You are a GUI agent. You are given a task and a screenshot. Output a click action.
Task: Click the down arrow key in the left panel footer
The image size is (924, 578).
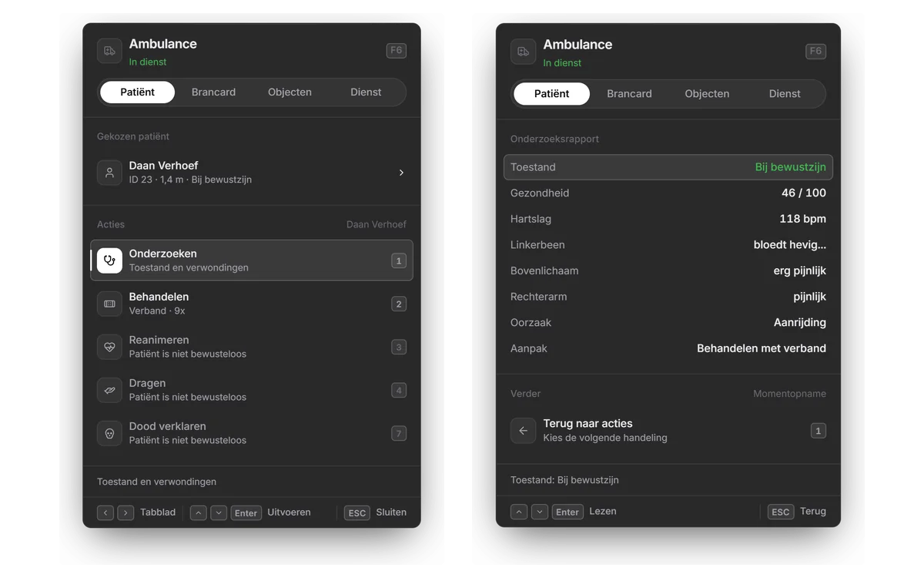(219, 512)
